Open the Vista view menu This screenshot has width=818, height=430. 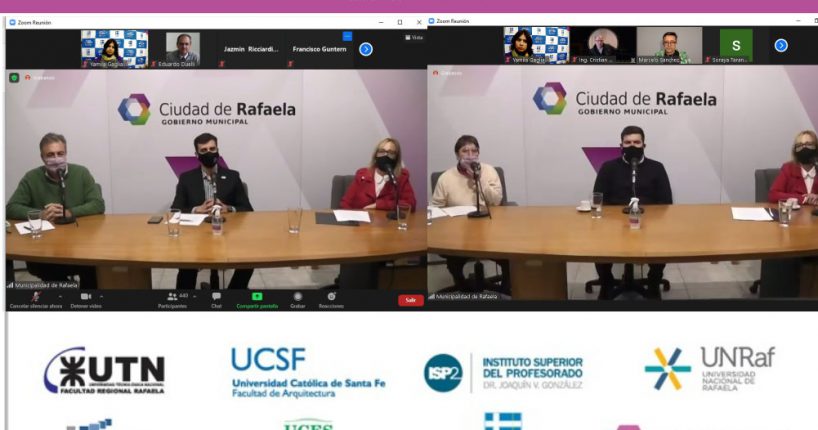(x=414, y=37)
